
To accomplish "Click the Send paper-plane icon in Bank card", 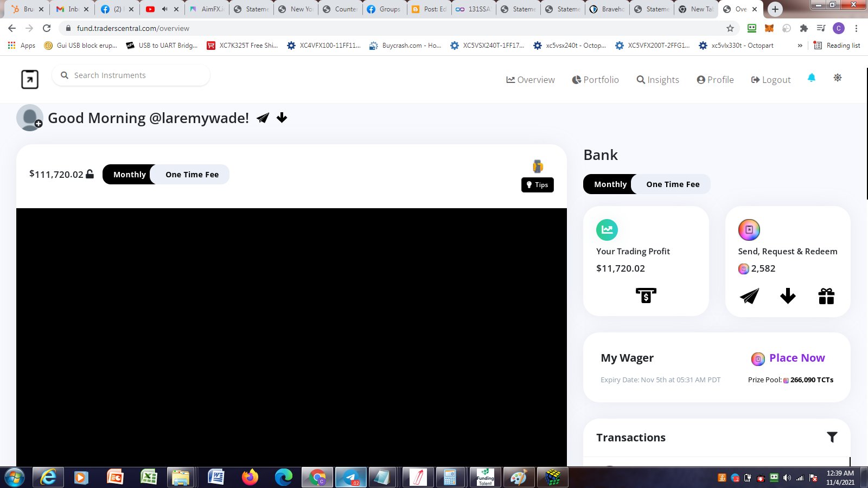I will coord(749,296).
